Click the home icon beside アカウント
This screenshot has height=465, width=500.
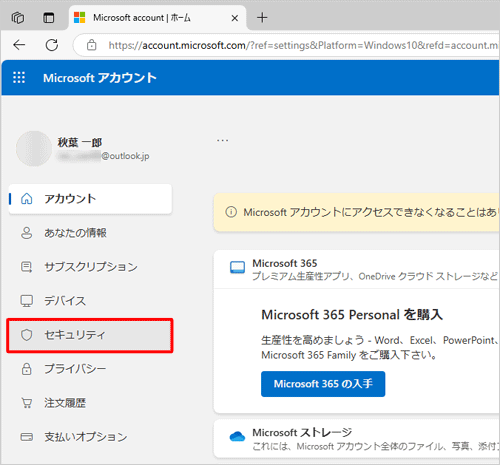27,199
